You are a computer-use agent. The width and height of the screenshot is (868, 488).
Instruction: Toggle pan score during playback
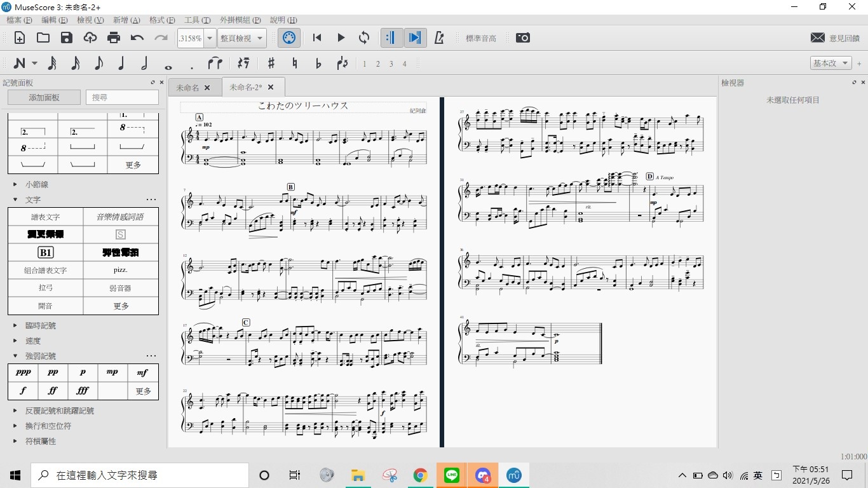point(415,37)
